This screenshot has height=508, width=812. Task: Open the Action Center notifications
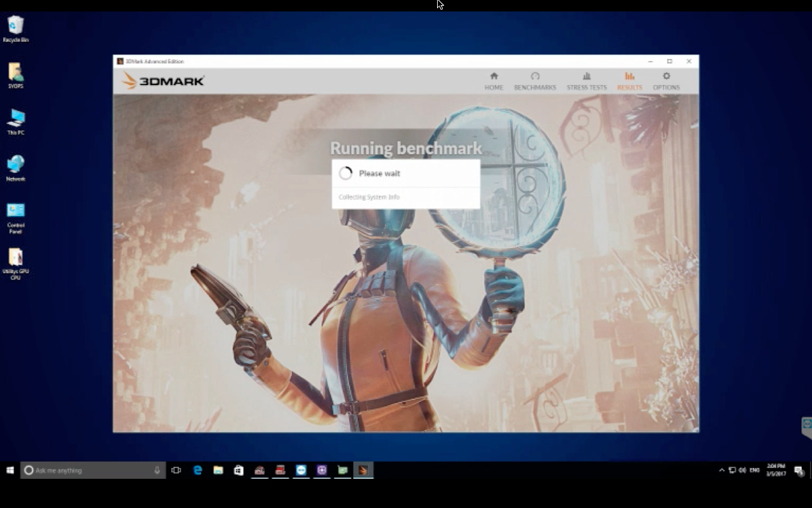tap(799, 471)
